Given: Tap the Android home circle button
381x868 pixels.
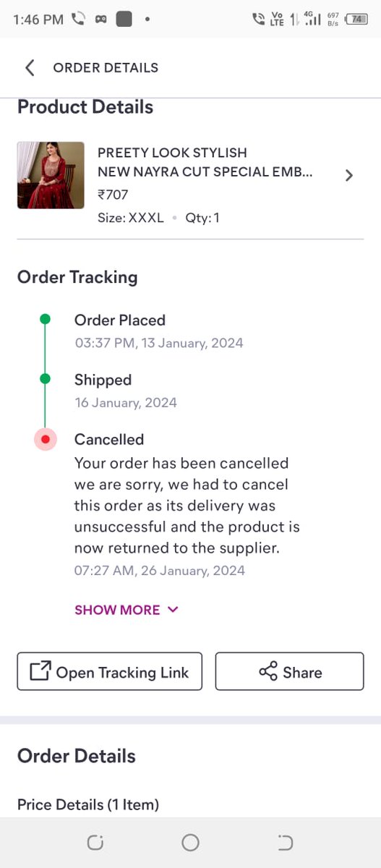Looking at the screenshot, I should point(190,843).
